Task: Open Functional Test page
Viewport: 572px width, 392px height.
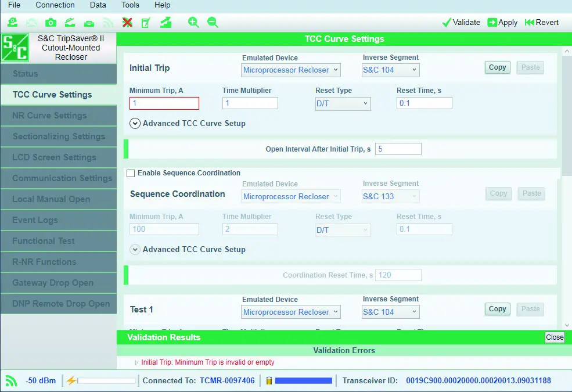Action: tap(59, 241)
